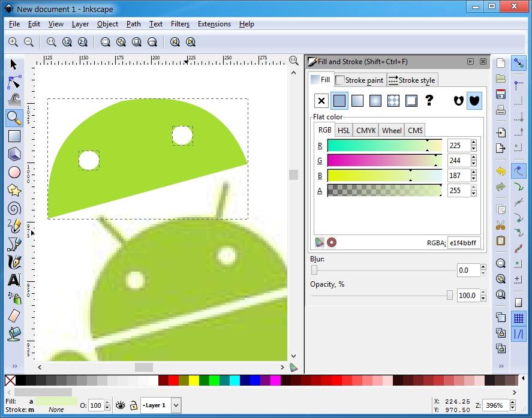Image resolution: width=532 pixels, height=418 pixels.
Task: Set fill to Unset paint (question mark)
Action: click(429, 100)
